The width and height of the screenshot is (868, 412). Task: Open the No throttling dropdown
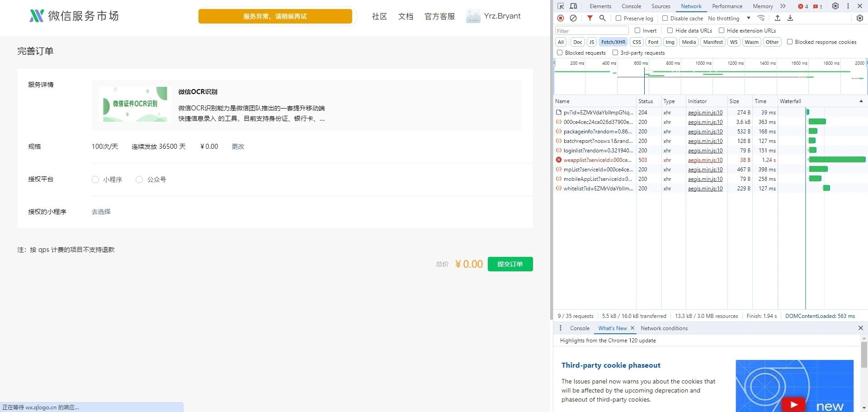pos(729,18)
